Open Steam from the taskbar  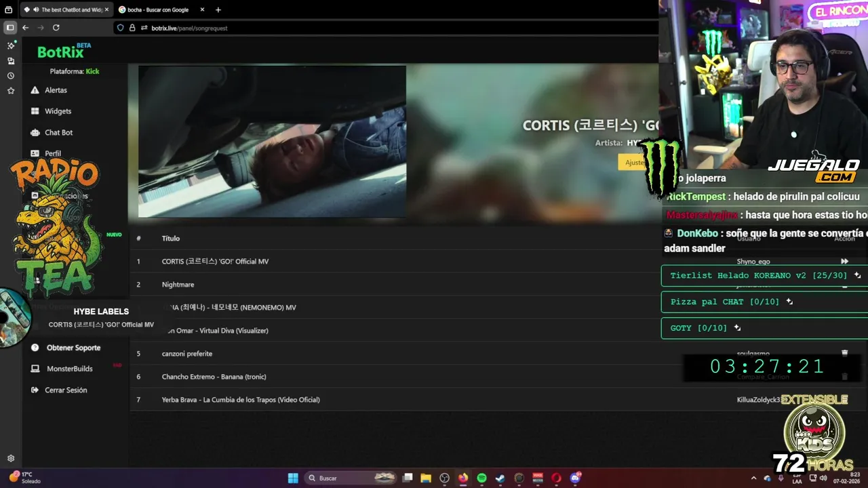pyautogui.click(x=500, y=478)
